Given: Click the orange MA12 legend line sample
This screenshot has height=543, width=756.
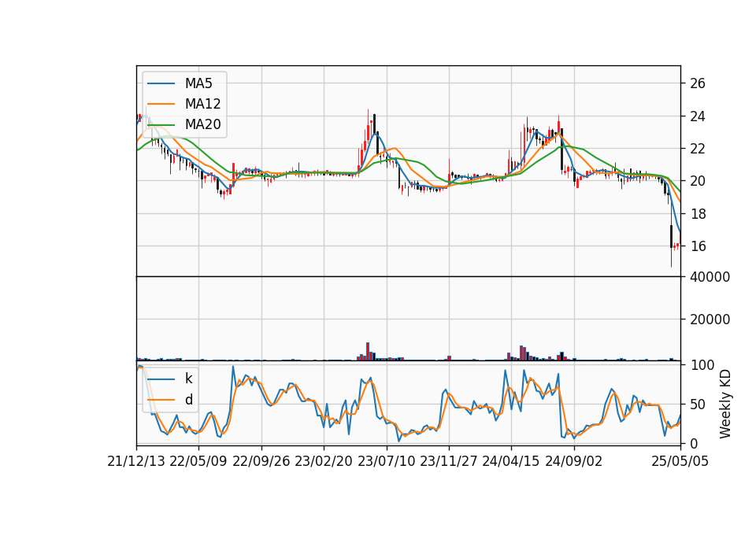Looking at the screenshot, I should tap(161, 104).
